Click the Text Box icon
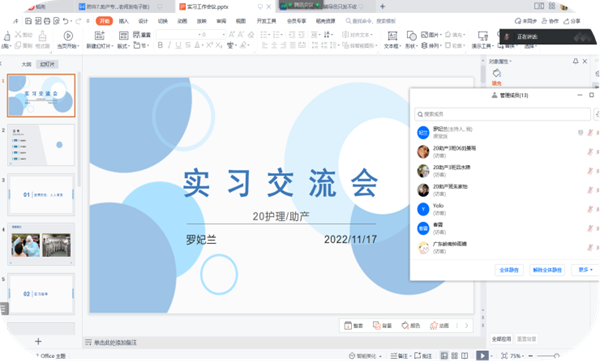Viewport: 600px width, 362px height. (x=392, y=36)
